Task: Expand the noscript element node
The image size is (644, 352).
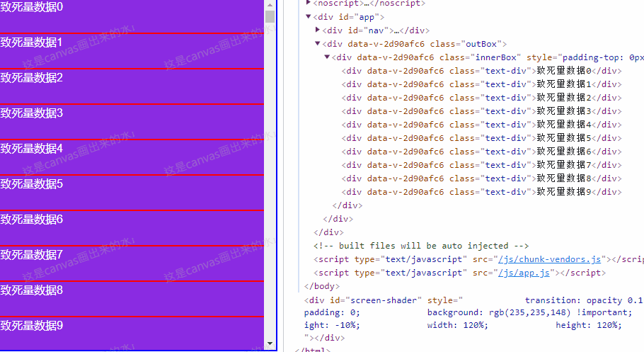Action: [308, 3]
